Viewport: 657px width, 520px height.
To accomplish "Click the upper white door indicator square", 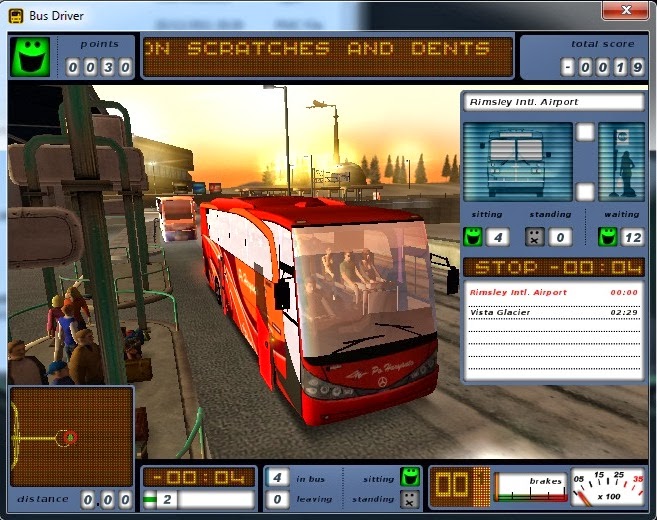I will pos(585,132).
